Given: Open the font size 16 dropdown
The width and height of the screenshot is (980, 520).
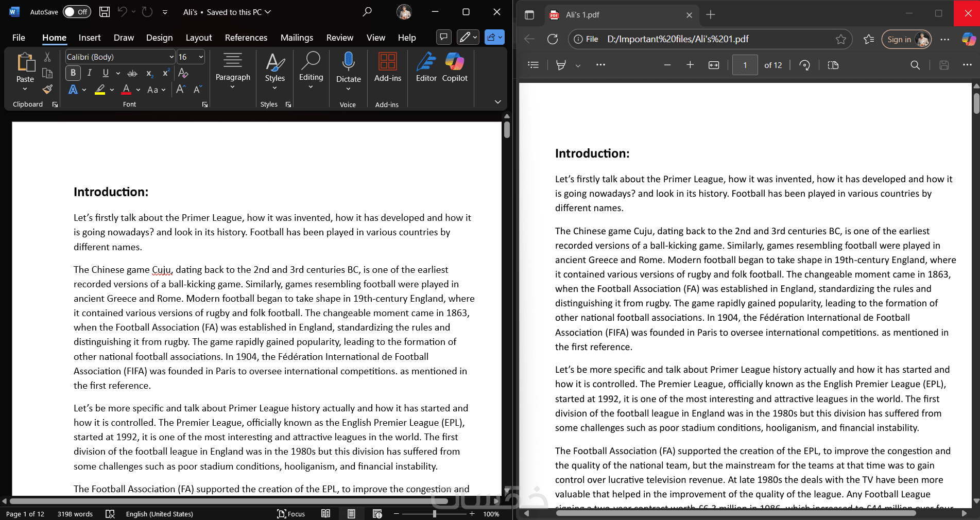Looking at the screenshot, I should pos(201,57).
